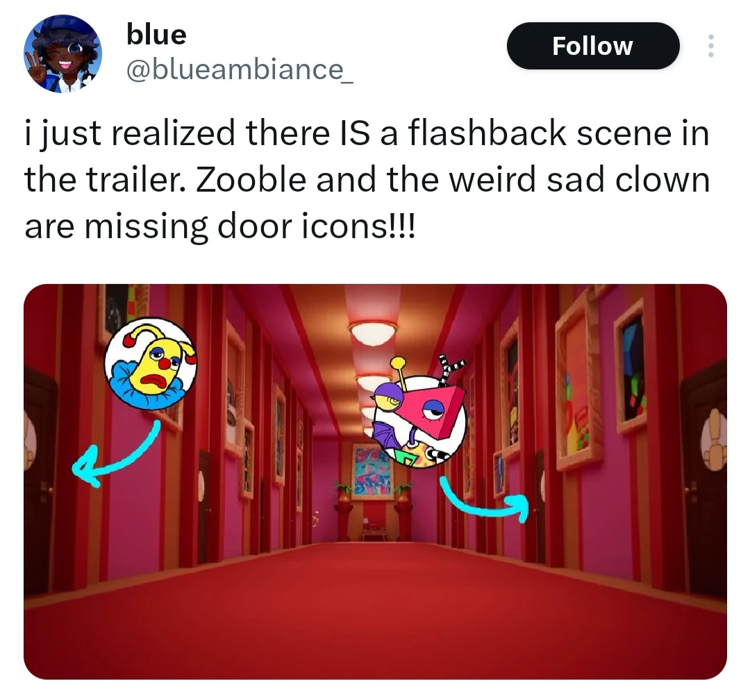The image size is (750, 700).
Task: Open the @blueambiance_ handle link
Action: [x=240, y=69]
